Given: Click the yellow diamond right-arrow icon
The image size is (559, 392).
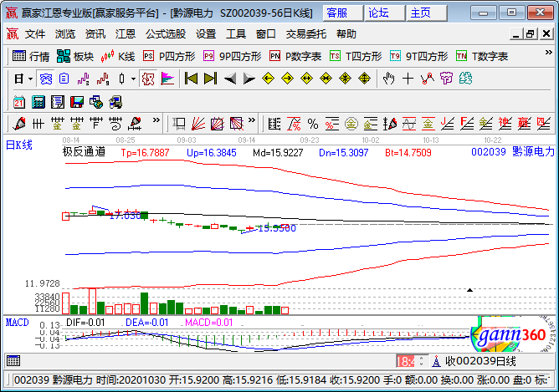Looking at the screenshot, I should click(287, 79).
